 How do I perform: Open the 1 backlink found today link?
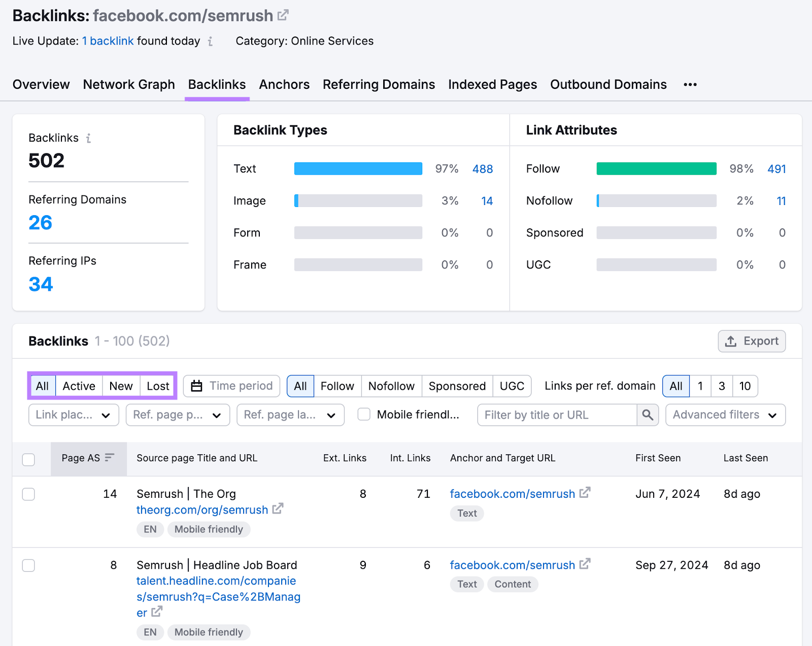tap(108, 41)
